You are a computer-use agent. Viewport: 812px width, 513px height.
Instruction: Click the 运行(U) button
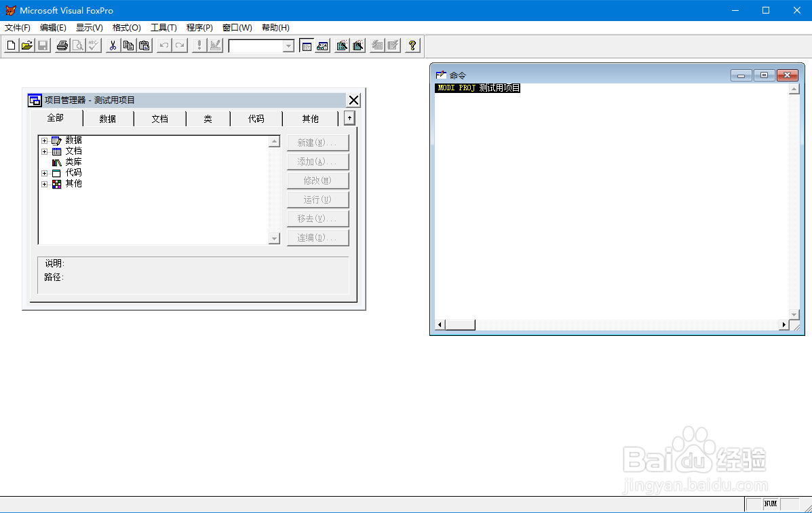point(317,199)
